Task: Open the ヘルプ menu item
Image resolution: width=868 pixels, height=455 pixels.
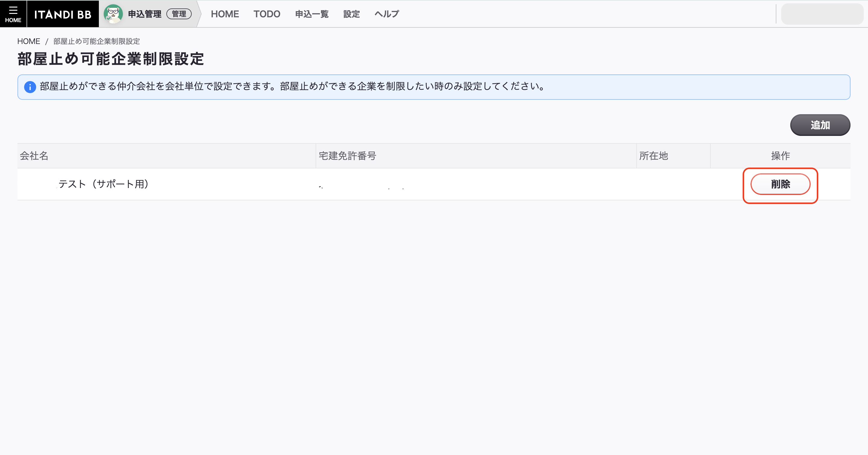Action: (386, 14)
